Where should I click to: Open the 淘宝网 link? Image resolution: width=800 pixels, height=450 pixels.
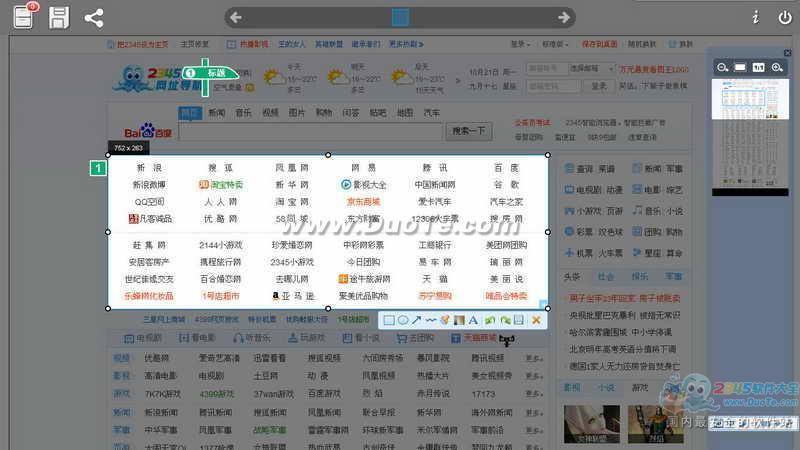click(292, 202)
